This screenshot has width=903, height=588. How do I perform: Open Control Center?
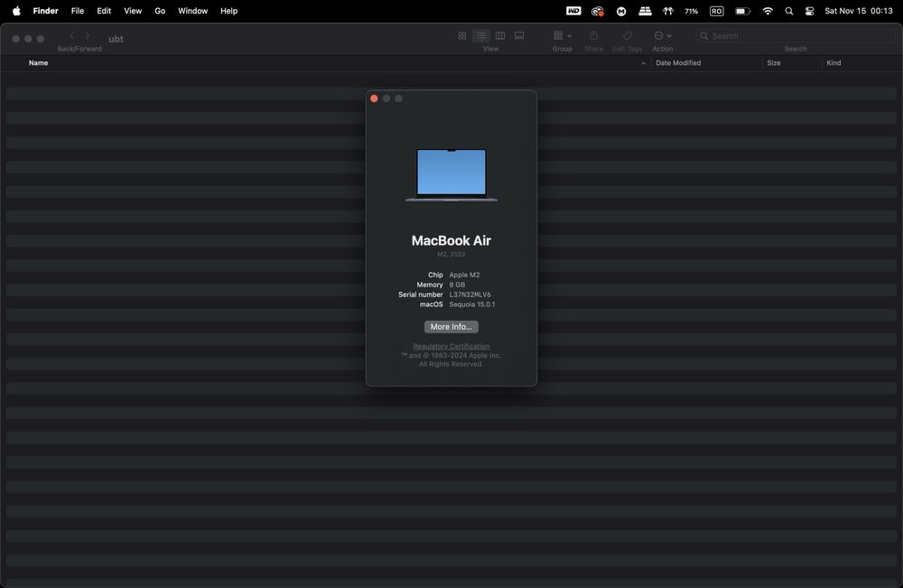click(x=809, y=11)
